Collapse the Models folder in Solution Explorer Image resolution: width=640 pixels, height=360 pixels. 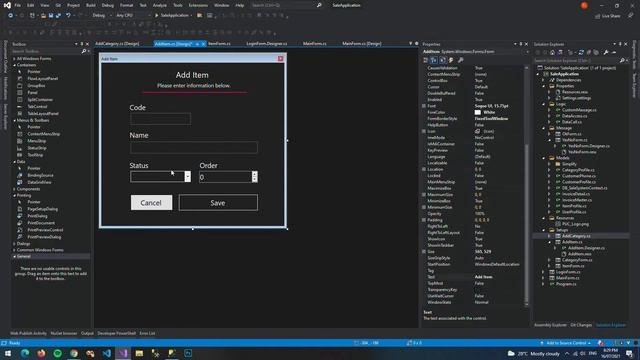click(543, 158)
